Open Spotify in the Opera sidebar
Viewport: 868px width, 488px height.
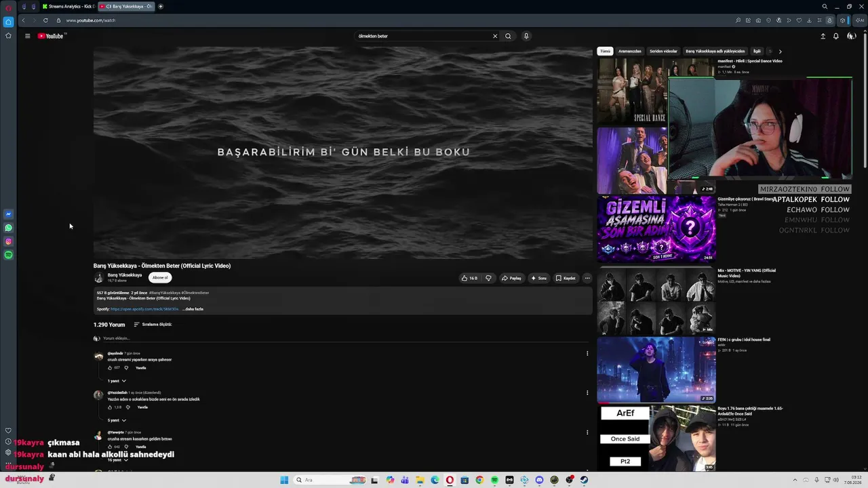(x=8, y=255)
